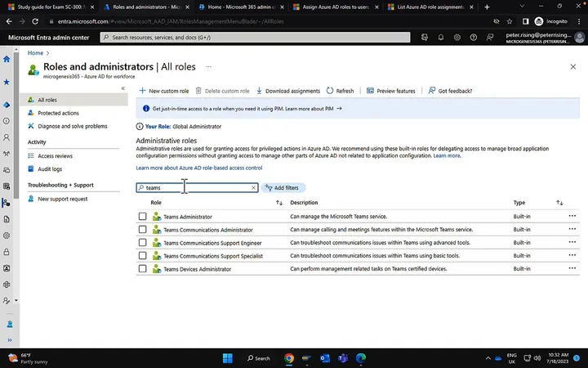Image resolution: width=588 pixels, height=368 pixels.
Task: Open a new browser tab
Action: point(487,7)
